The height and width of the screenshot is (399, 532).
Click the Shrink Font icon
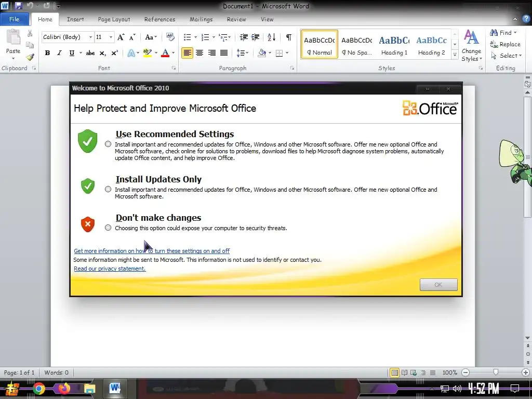tap(132, 37)
